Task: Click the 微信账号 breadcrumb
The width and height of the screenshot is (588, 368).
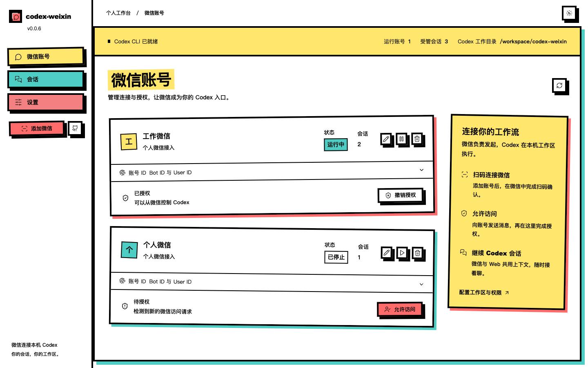Action: 154,13
